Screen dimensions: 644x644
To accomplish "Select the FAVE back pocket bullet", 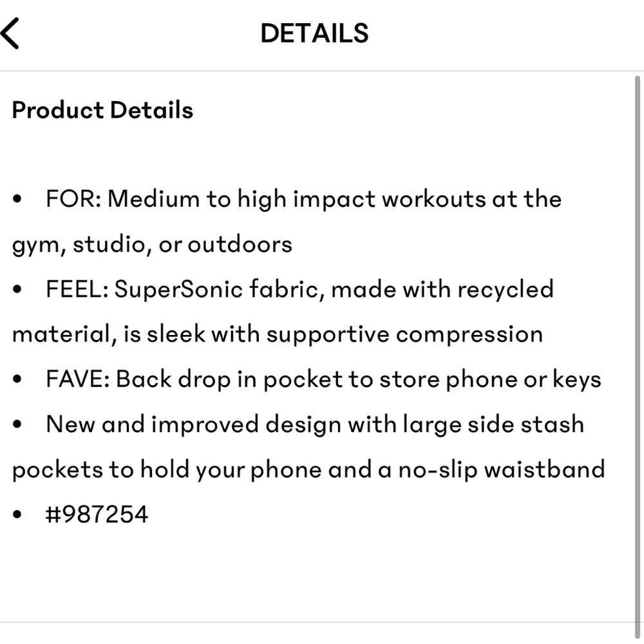I will coord(322,379).
